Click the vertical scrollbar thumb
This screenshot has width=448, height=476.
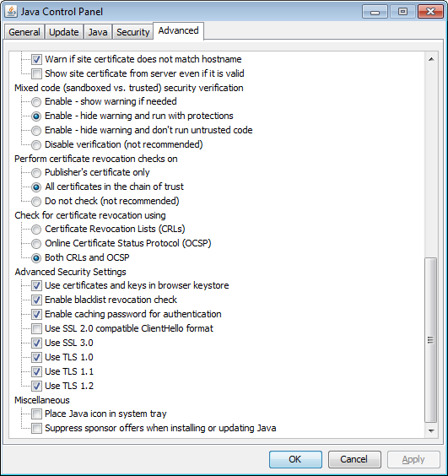(x=430, y=340)
